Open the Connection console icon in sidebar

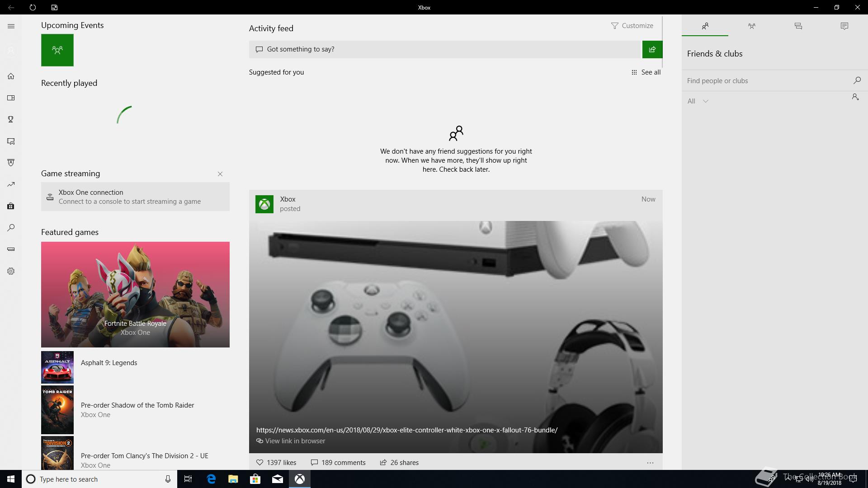click(x=11, y=249)
